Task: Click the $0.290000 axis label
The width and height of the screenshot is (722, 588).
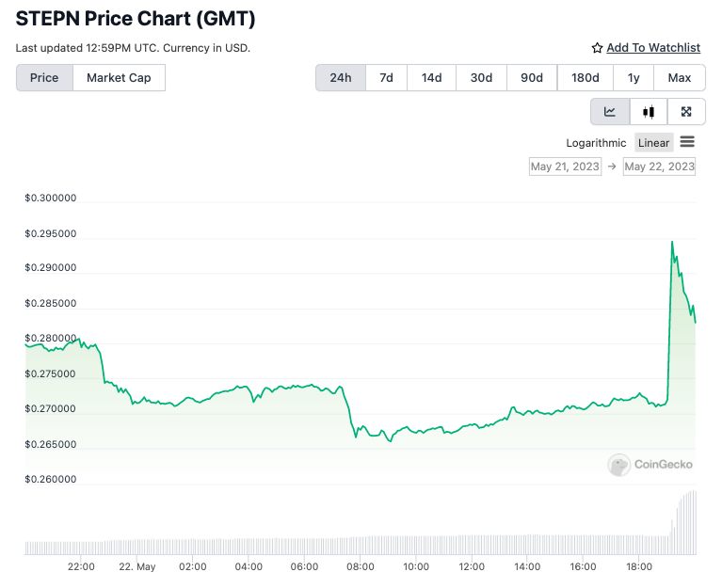Action: coord(51,268)
